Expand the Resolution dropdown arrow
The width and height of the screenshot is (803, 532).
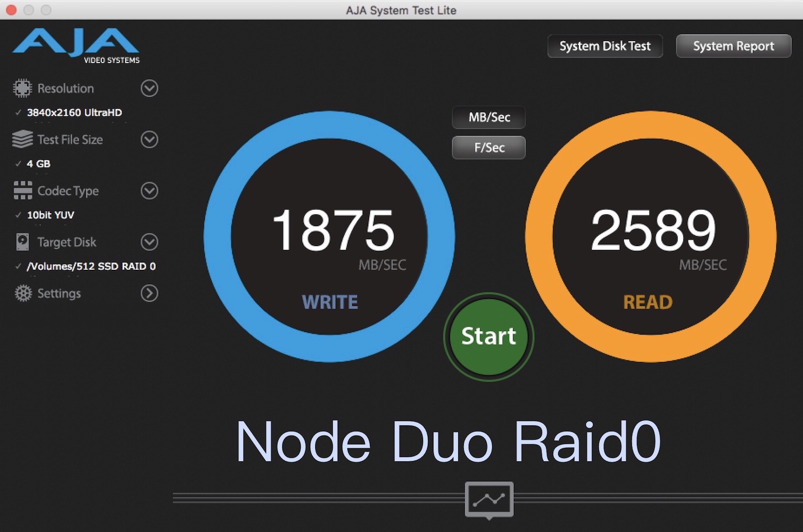pyautogui.click(x=149, y=88)
